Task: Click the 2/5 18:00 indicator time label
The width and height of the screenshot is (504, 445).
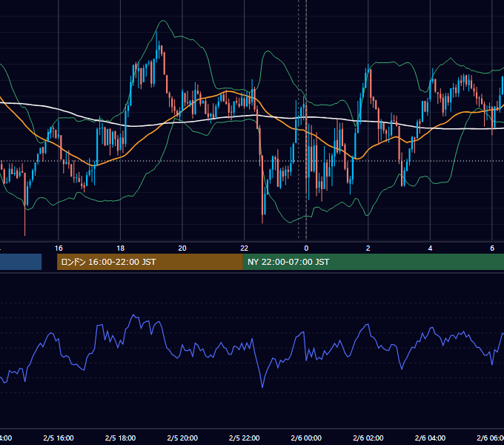Action: 121,438
